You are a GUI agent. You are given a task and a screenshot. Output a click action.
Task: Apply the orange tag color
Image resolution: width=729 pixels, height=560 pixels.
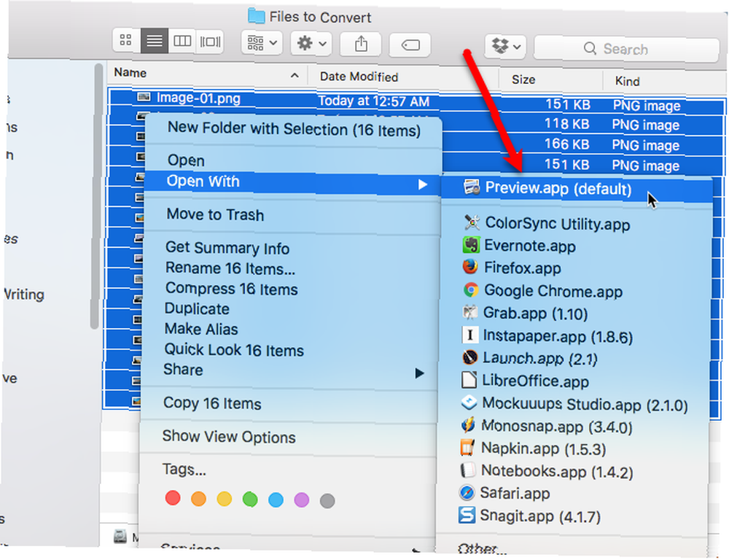tap(198, 499)
